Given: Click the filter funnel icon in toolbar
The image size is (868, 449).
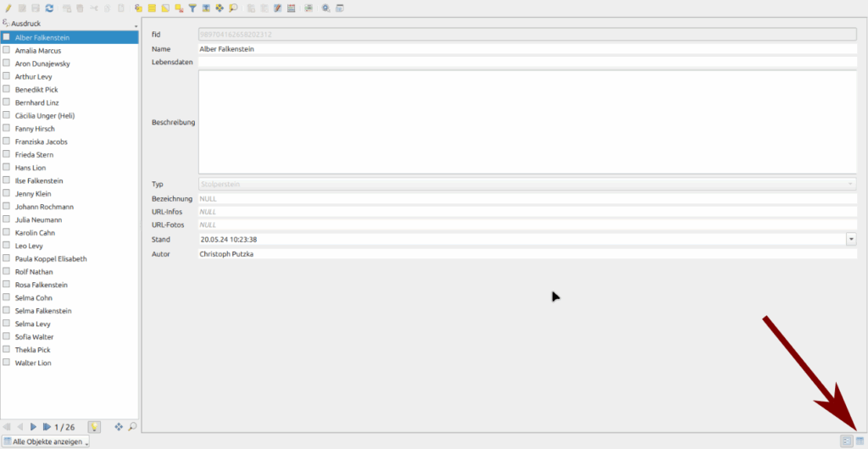Looking at the screenshot, I should pos(192,8).
